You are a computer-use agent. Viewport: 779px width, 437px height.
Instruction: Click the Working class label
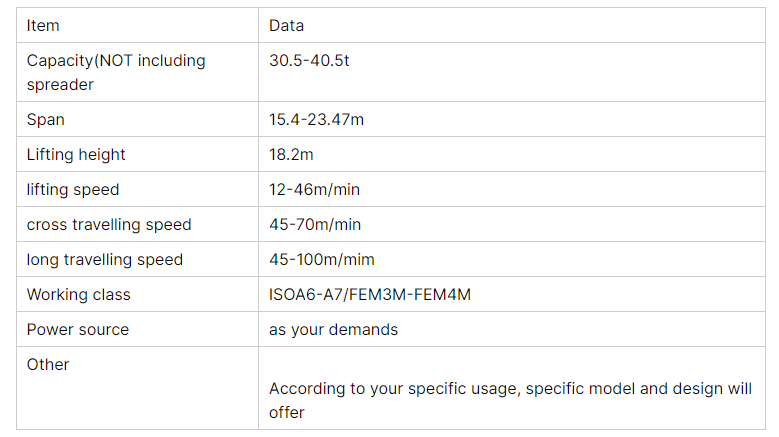click(x=78, y=294)
